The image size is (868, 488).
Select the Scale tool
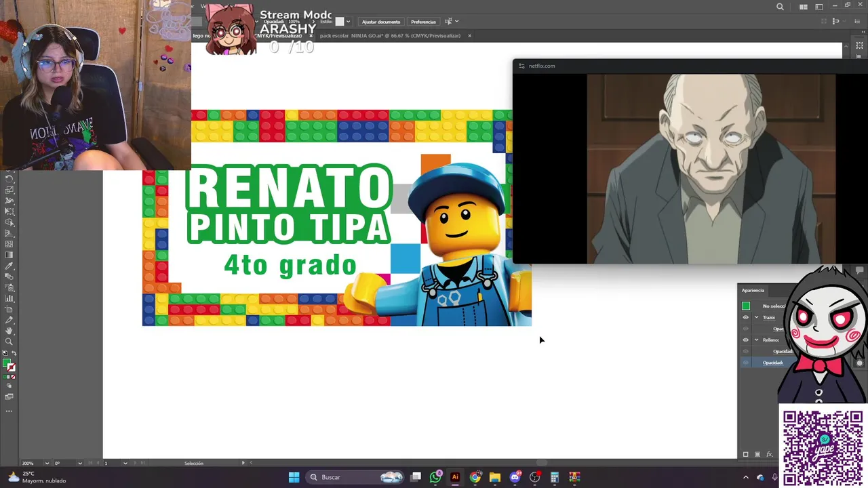9,190
